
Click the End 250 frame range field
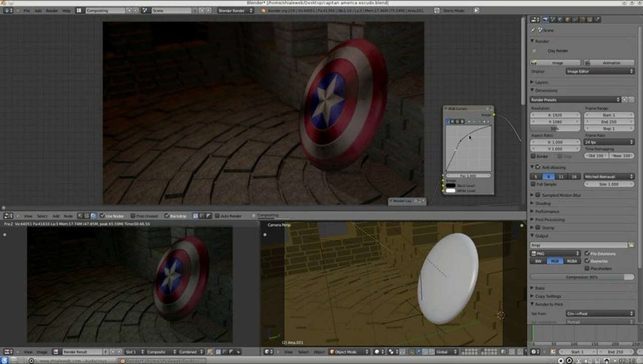tap(609, 122)
